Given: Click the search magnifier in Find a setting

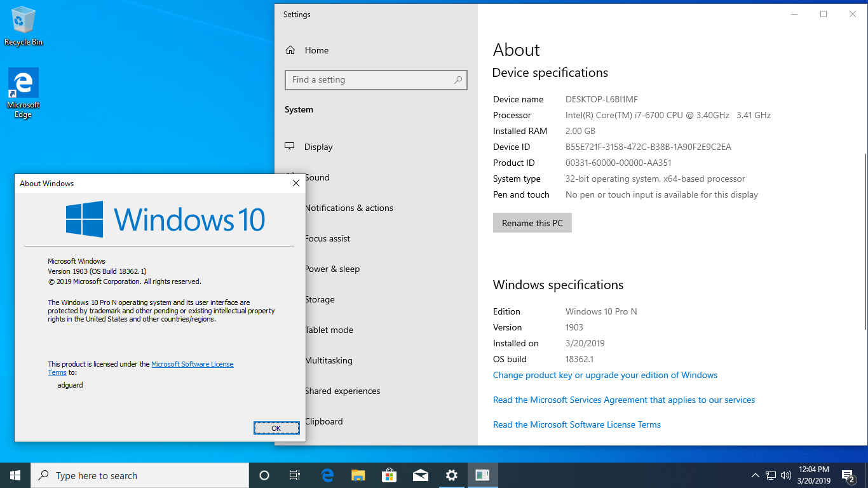Looking at the screenshot, I should [458, 80].
